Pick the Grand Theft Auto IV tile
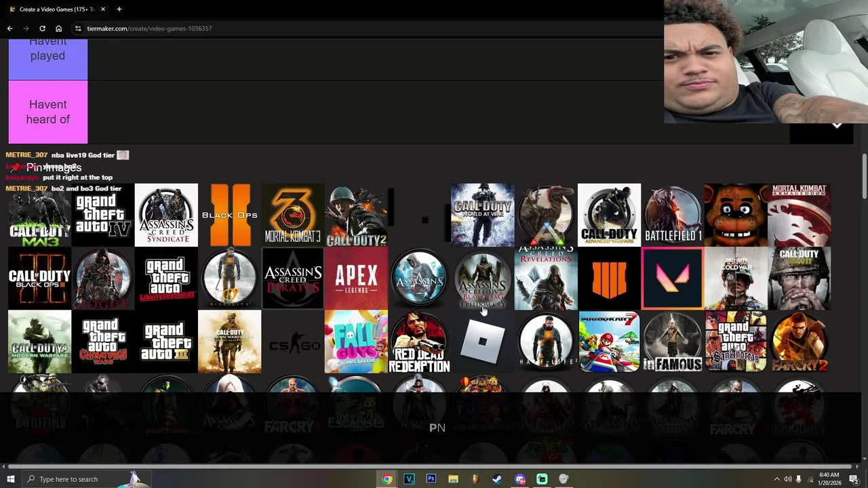Screen dimensions: 868x488 103,215
